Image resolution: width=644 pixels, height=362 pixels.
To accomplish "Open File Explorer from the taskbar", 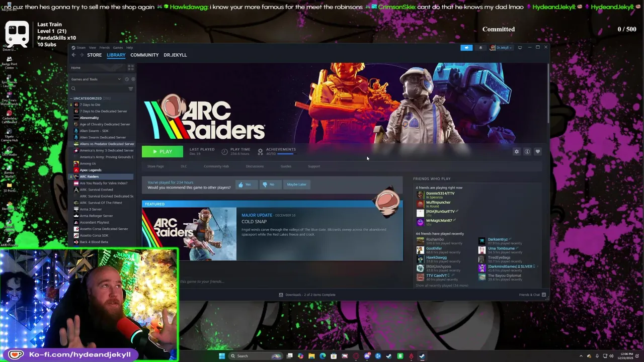I will click(311, 356).
